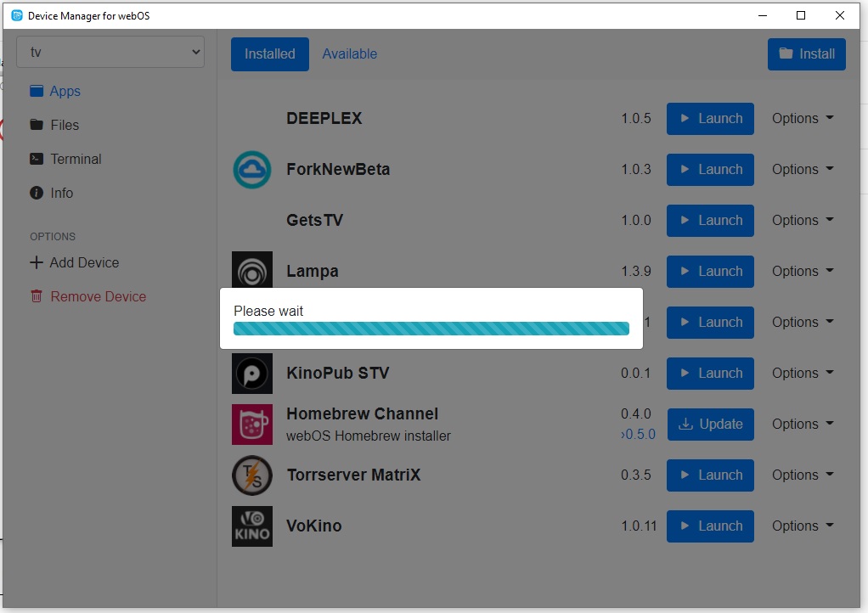Image resolution: width=868 pixels, height=613 pixels.
Task: Click the Homebrew Channel mug icon
Action: point(252,425)
